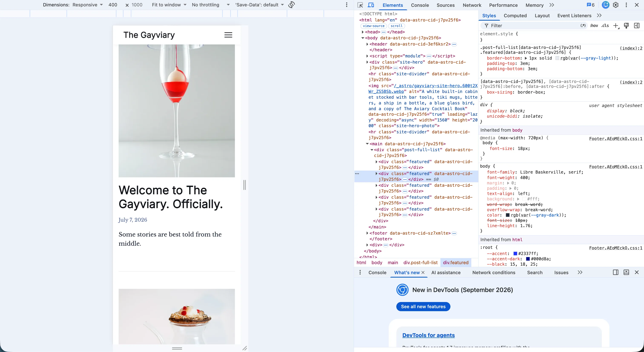644x352 pixels.
Task: Click the view-source badge on html element
Action: (x=374, y=26)
